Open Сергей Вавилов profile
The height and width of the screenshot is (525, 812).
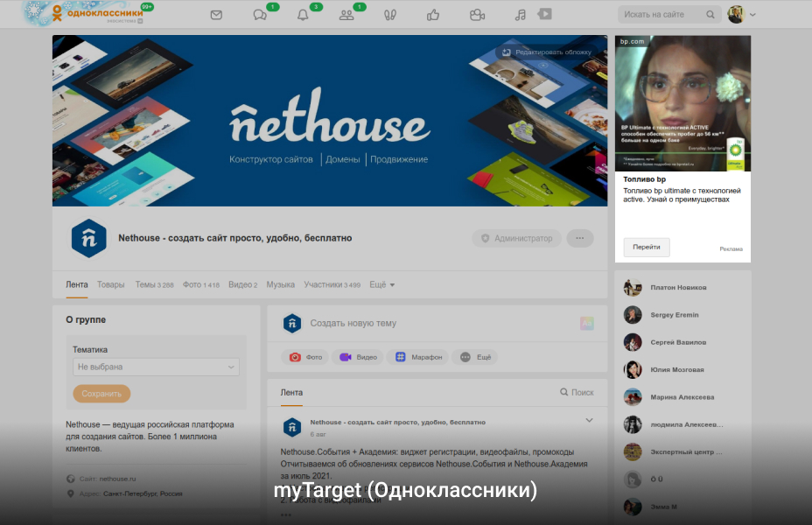[x=678, y=342]
